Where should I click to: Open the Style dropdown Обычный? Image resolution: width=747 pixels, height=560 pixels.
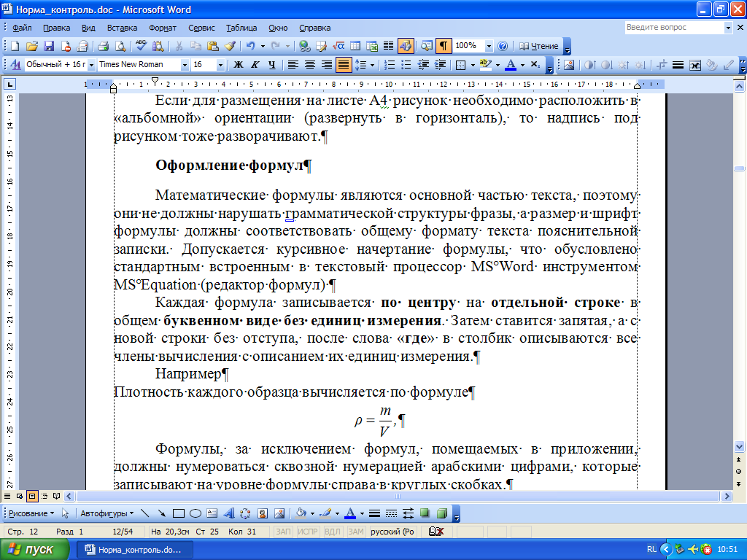[x=91, y=65]
